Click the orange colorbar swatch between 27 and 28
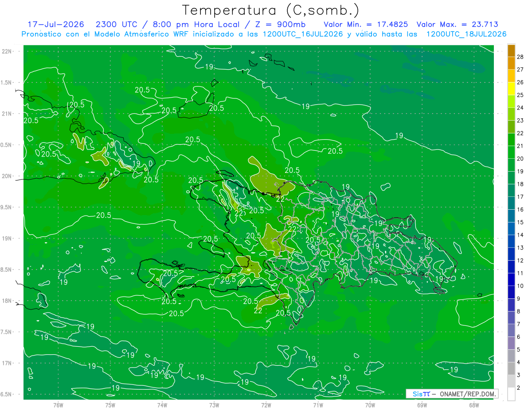The image size is (532, 411). [511, 63]
